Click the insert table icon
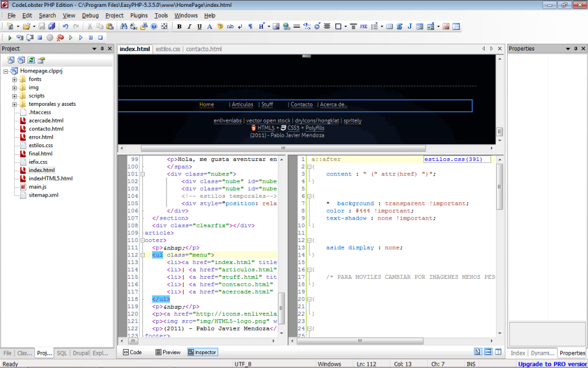This screenshot has height=368, width=588. [391, 26]
